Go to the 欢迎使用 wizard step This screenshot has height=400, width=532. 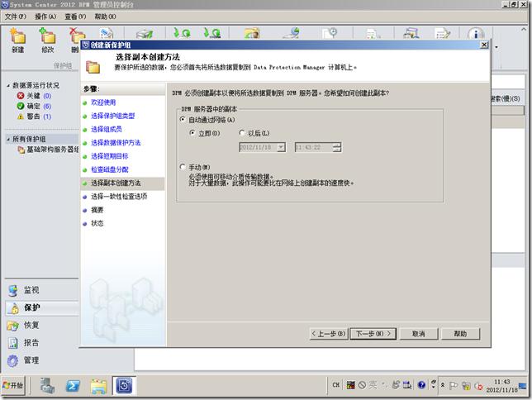coord(103,102)
